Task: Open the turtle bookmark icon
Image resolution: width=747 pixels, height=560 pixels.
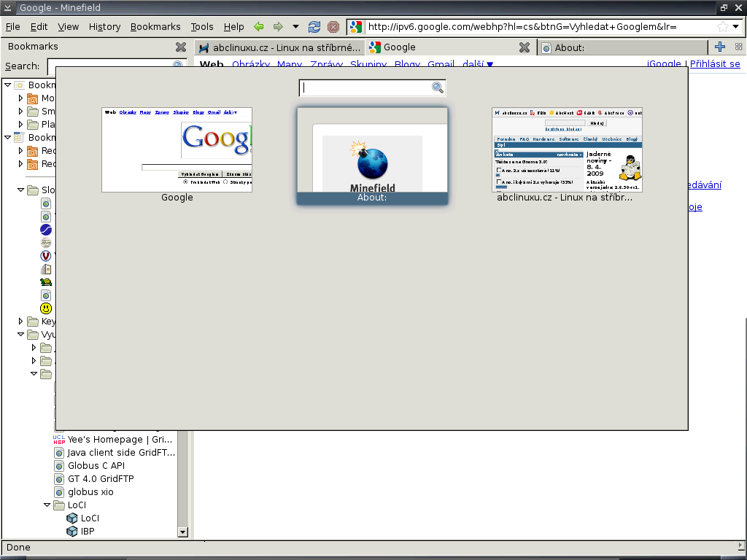Action: [46, 282]
